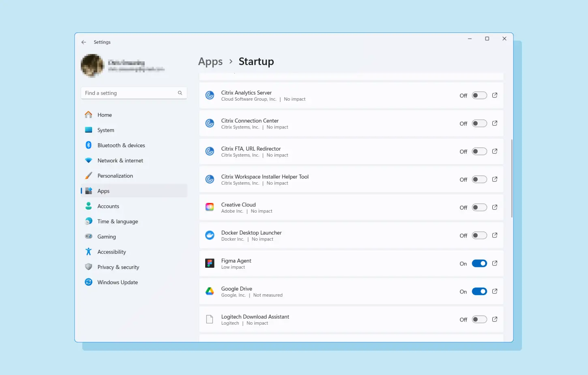The height and width of the screenshot is (375, 588).
Task: Open Network & internet settings
Action: click(x=120, y=160)
